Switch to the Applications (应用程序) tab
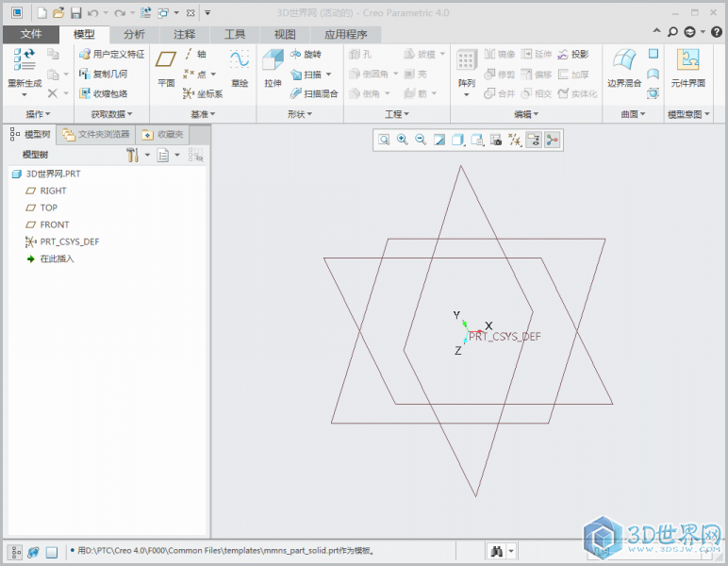The image size is (728, 566). [x=345, y=34]
